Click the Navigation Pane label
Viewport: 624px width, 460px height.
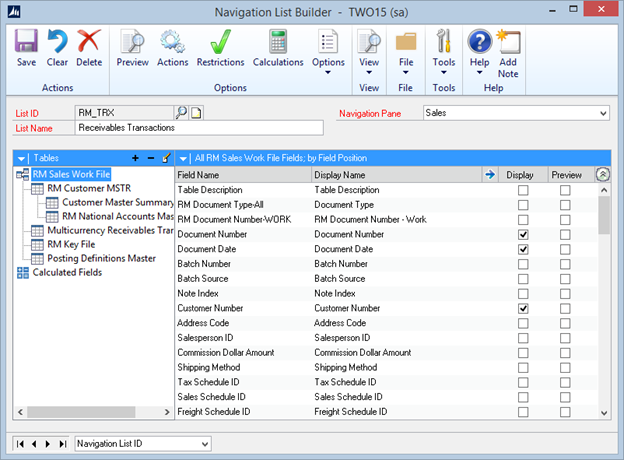pyautogui.click(x=370, y=113)
